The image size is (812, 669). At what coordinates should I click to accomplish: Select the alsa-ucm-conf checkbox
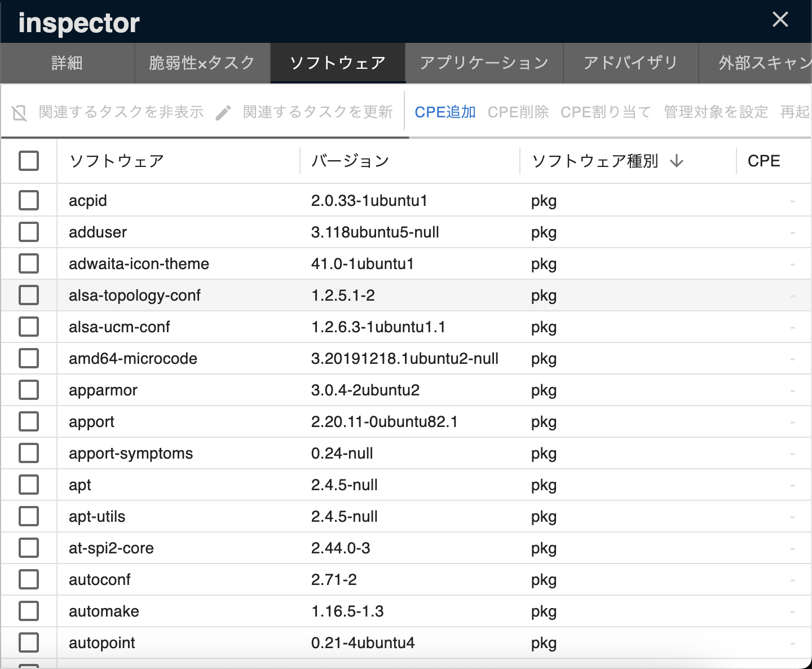[x=29, y=327]
